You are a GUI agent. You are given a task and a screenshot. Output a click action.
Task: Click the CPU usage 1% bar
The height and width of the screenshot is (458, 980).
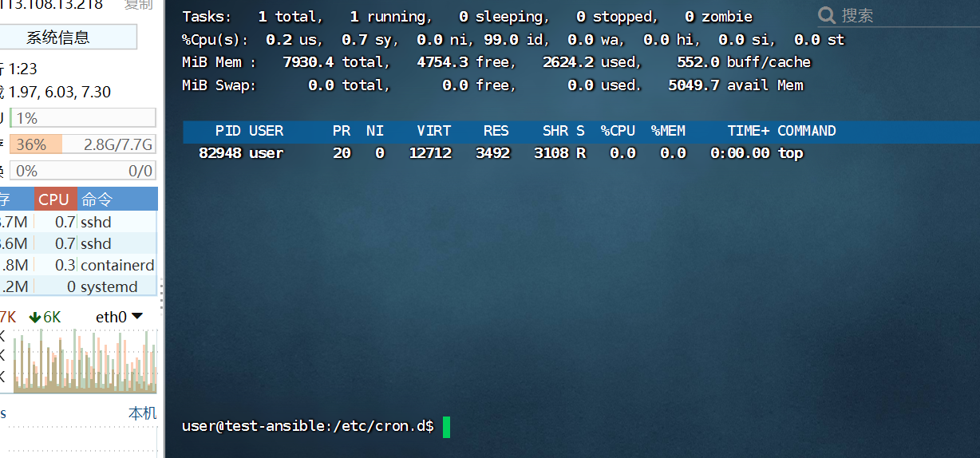coord(83,118)
